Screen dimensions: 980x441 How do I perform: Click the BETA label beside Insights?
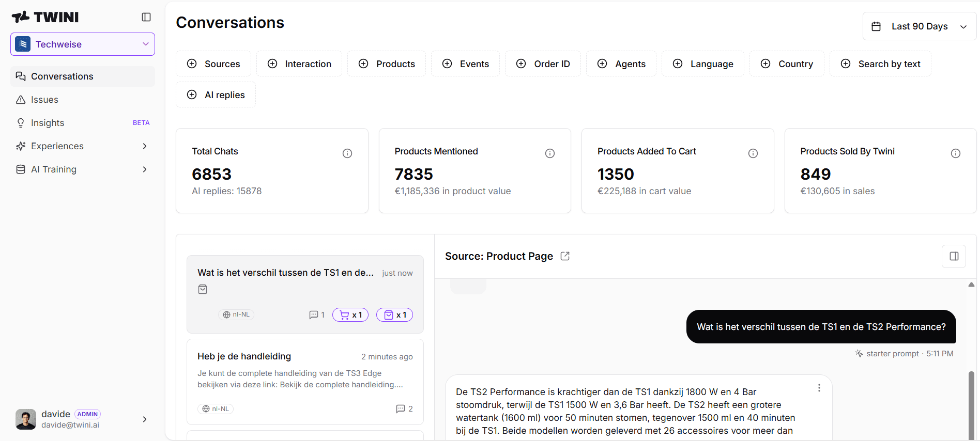(141, 123)
